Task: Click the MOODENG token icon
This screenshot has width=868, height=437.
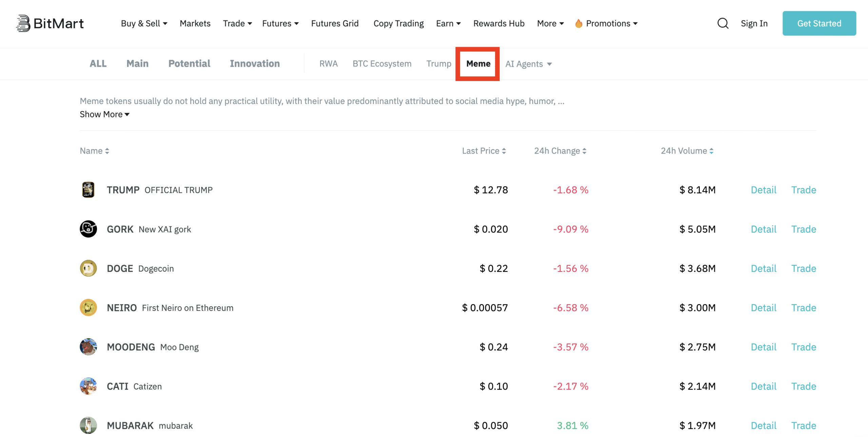Action: 88,347
